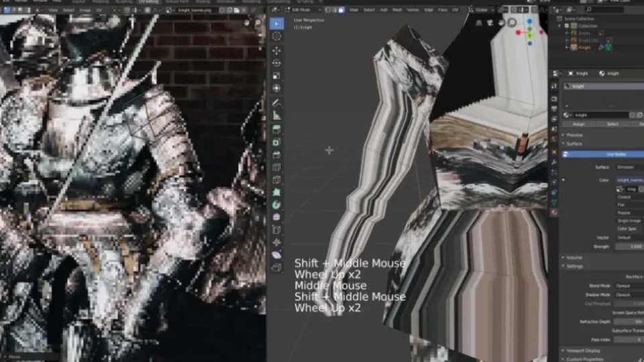Enable vertex select mode in 3D viewport
Image resolution: width=644 pixels, height=362 pixels.
pos(328,10)
